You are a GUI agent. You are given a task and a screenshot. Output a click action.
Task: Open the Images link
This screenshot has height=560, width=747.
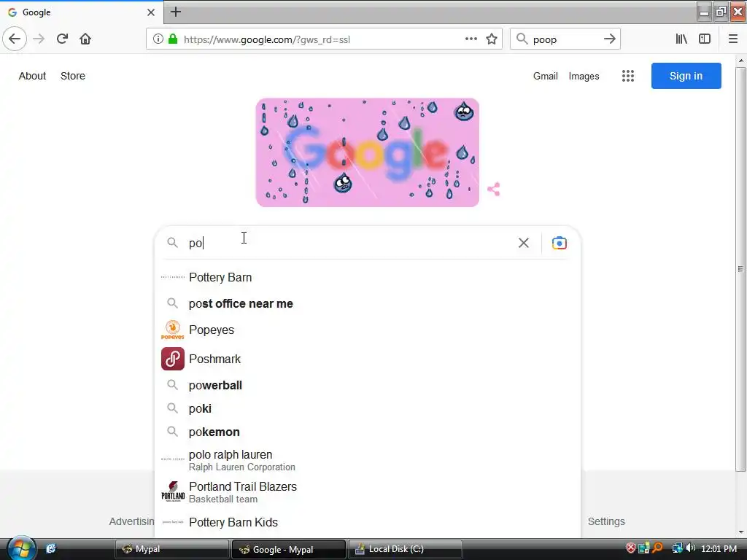click(584, 76)
